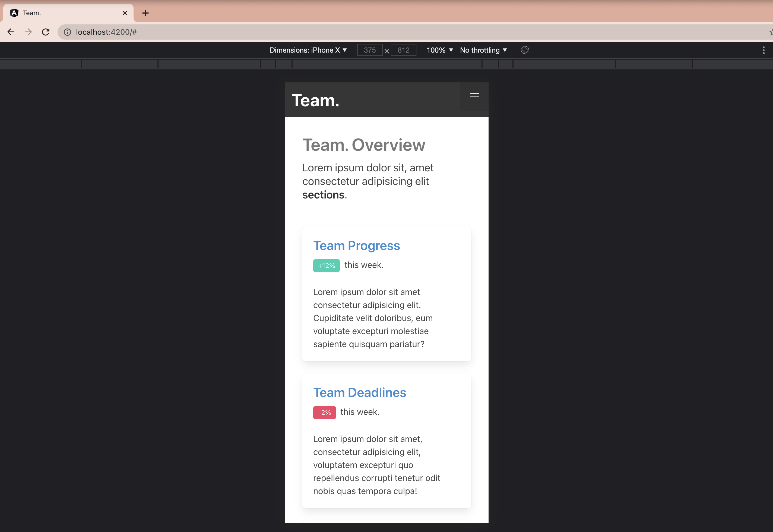Open the hamburger menu in the Team. header
The width and height of the screenshot is (773, 532).
[474, 96]
